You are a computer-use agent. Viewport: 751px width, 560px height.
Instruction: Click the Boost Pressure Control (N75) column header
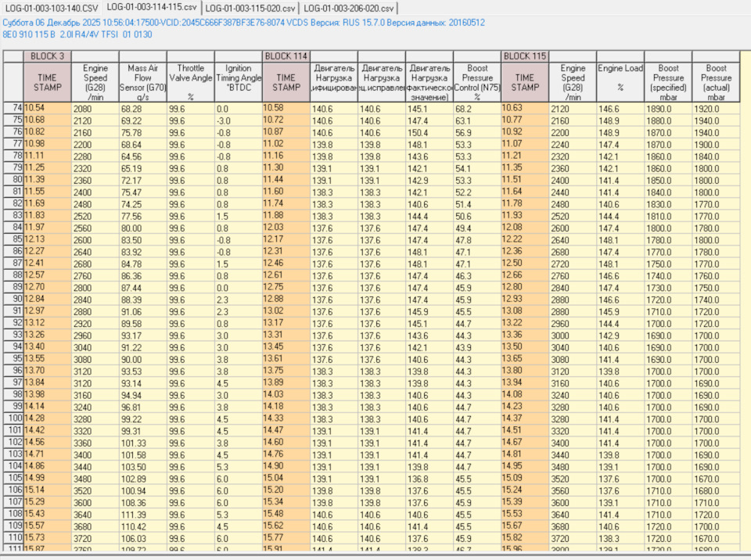477,82
